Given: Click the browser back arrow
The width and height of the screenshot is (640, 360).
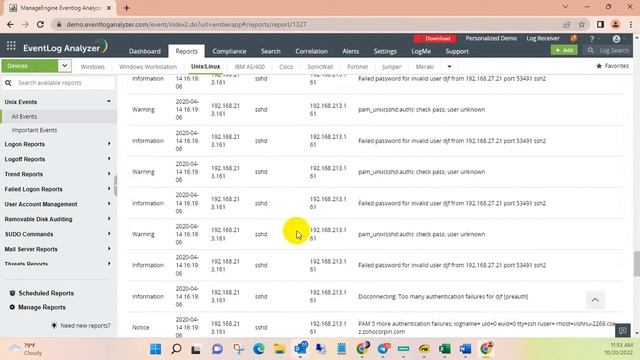Looking at the screenshot, I should [x=10, y=24].
